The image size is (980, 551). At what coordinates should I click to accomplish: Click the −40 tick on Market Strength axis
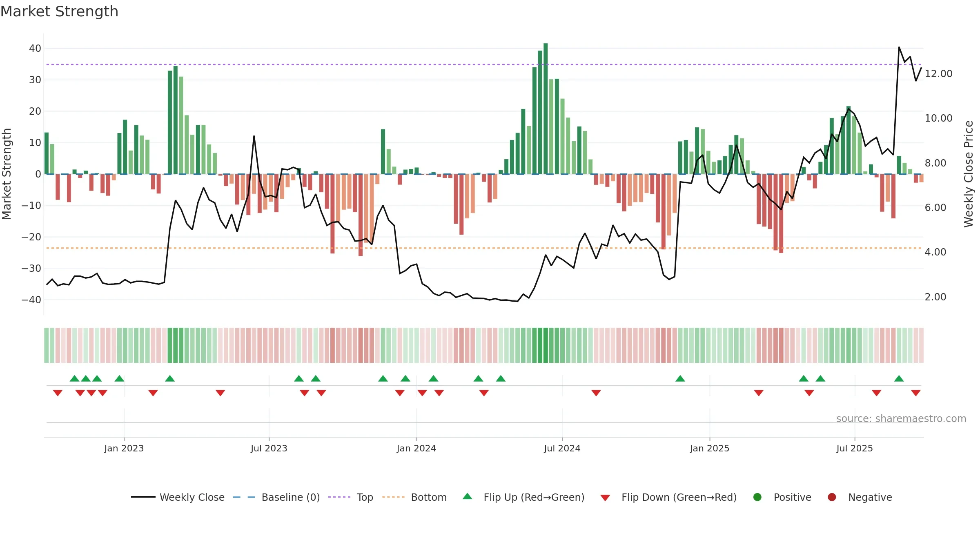[x=31, y=300]
